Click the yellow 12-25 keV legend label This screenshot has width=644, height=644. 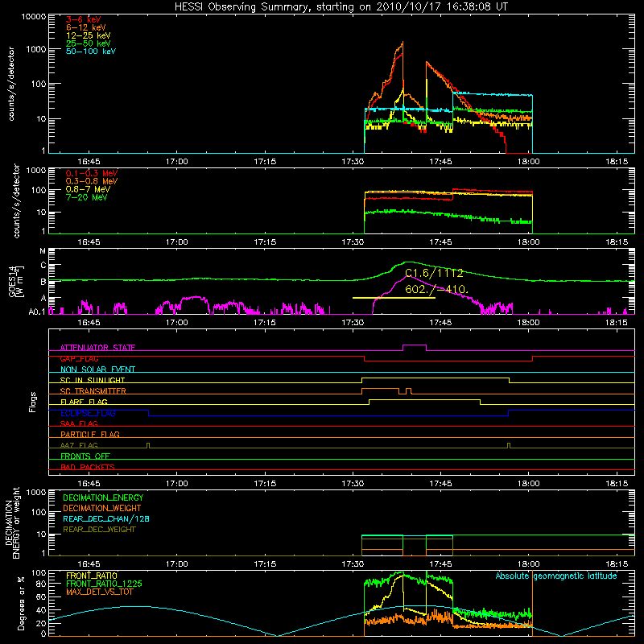pos(88,35)
